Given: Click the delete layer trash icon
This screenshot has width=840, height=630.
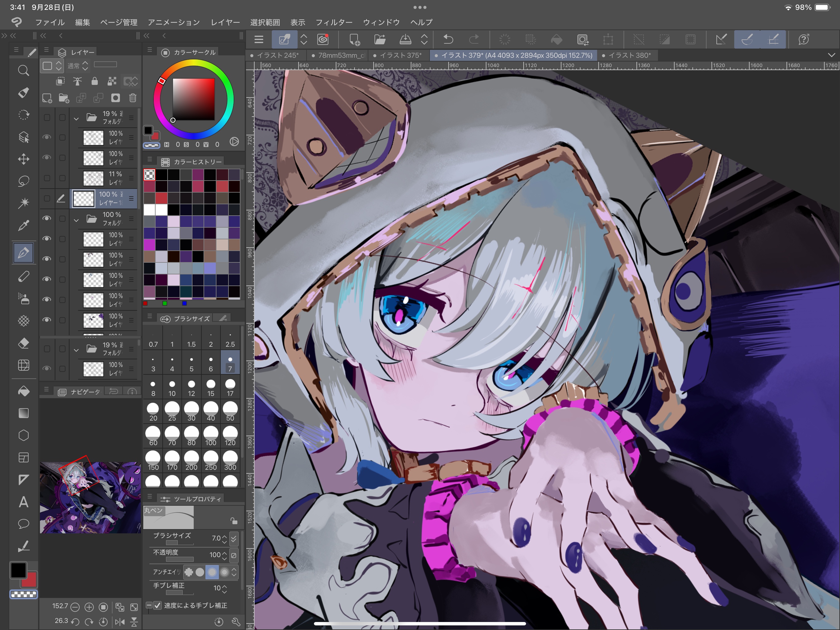Looking at the screenshot, I should point(133,98).
